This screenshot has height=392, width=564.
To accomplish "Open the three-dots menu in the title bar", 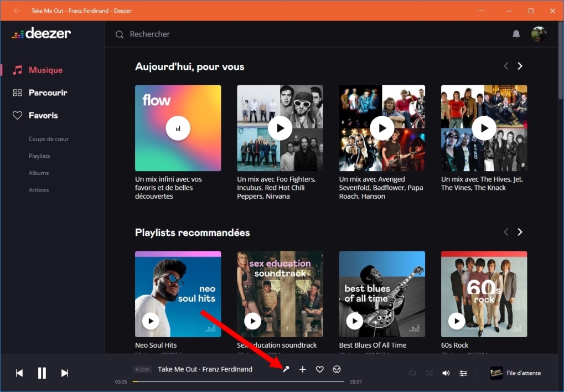I will [x=481, y=11].
